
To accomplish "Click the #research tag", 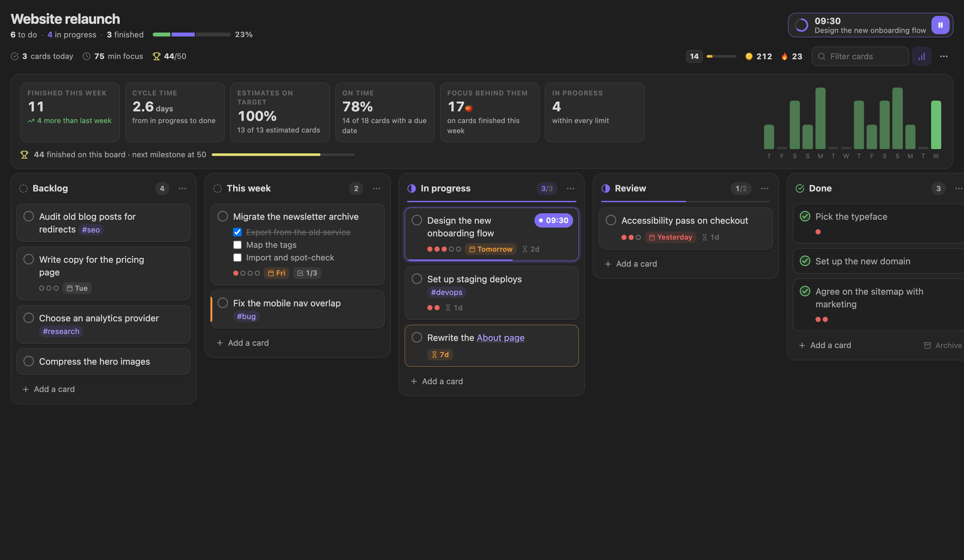I will click(61, 331).
